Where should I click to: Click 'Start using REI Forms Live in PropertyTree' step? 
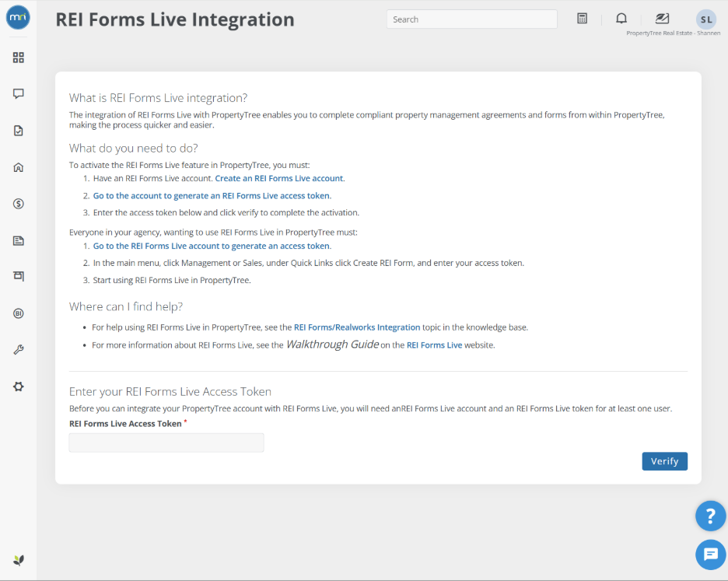pyautogui.click(x=172, y=280)
